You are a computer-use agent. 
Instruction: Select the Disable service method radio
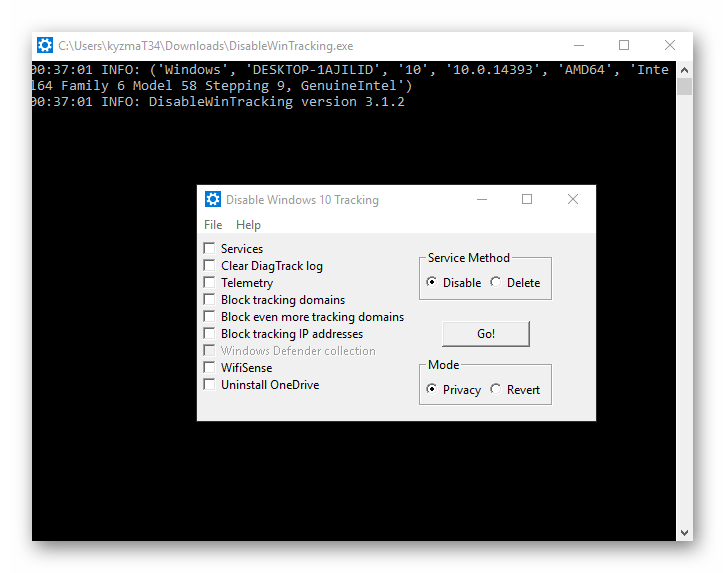pyautogui.click(x=431, y=282)
